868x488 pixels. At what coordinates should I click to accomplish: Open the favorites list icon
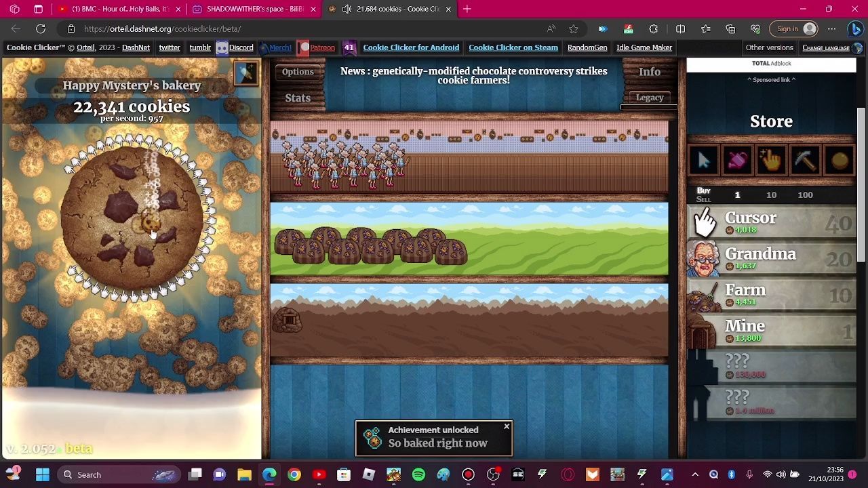click(x=705, y=28)
